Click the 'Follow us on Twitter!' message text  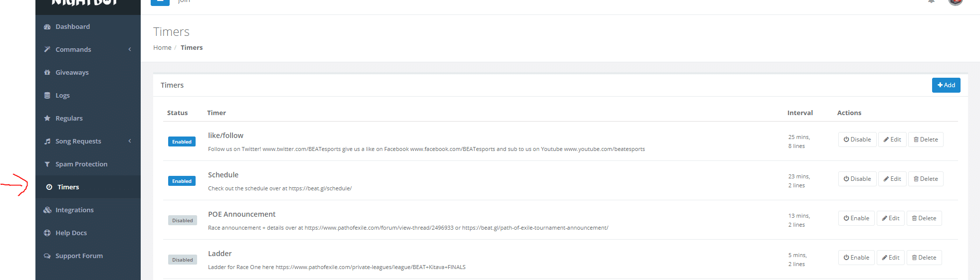pos(427,149)
